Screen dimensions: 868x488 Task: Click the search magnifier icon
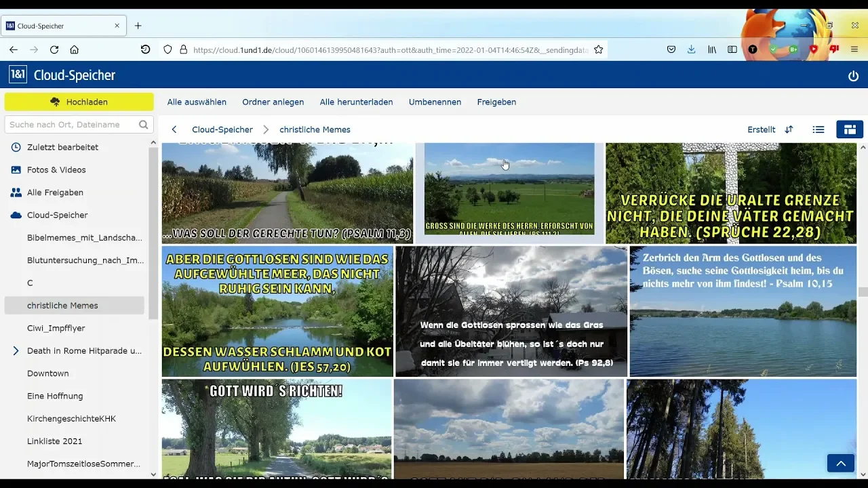pos(143,125)
